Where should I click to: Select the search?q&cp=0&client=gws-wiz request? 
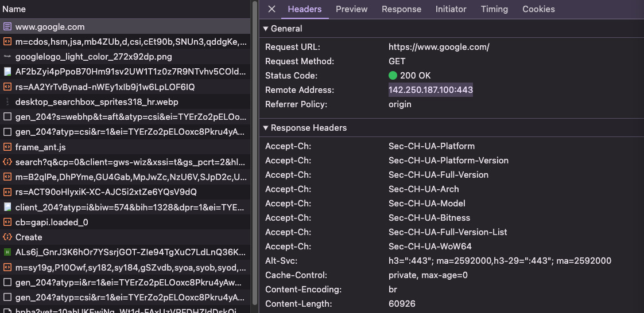click(125, 162)
